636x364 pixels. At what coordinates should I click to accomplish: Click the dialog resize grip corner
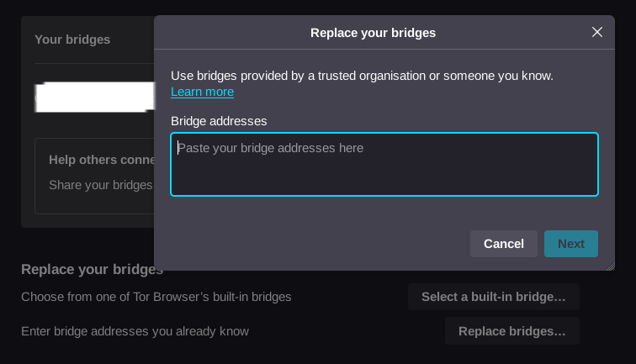610,266
